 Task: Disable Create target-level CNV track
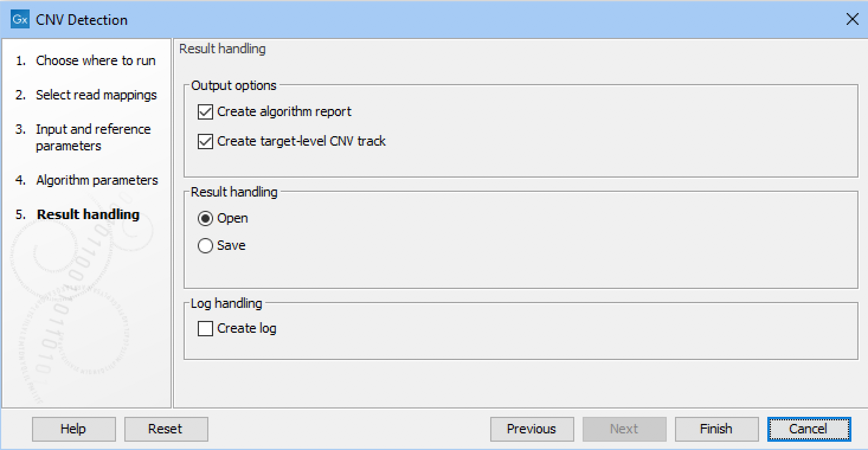pyautogui.click(x=204, y=141)
